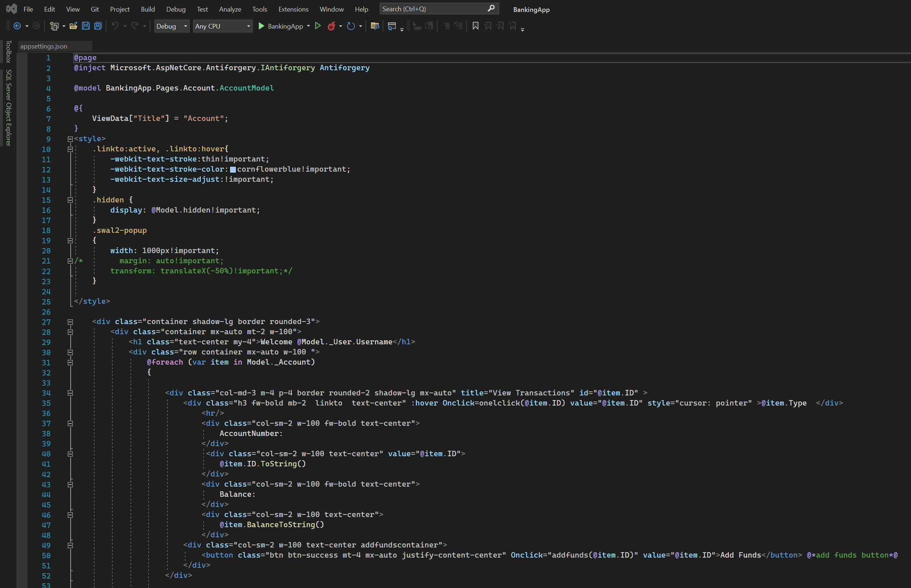Click the Undo arrow icon

tap(115, 26)
